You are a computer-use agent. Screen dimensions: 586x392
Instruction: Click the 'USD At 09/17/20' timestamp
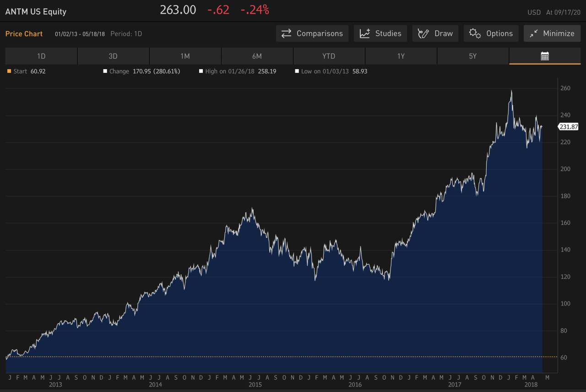(x=554, y=12)
